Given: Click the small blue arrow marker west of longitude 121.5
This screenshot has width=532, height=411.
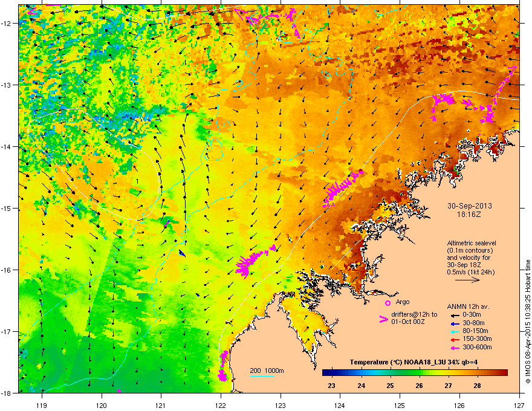Looking at the screenshot, I should [182, 253].
